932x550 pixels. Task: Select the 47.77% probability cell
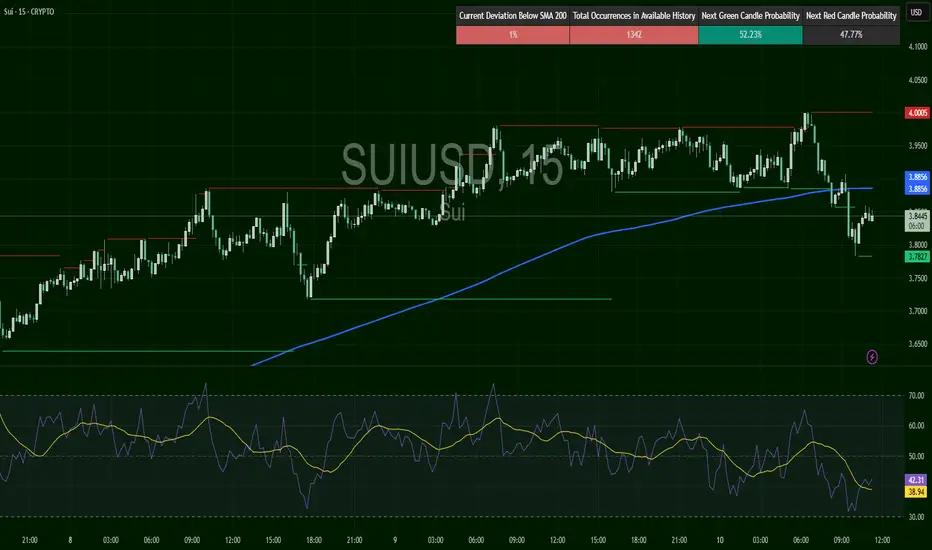[851, 34]
